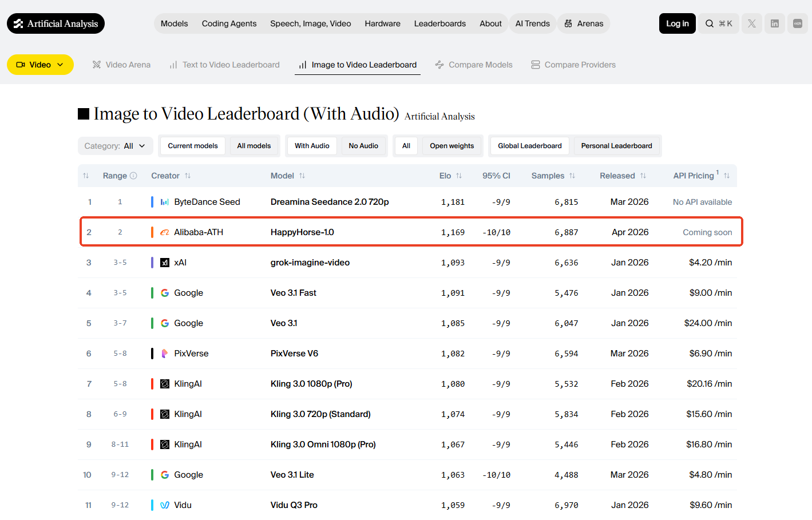The width and height of the screenshot is (812, 520).
Task: Open the grok-imagine-video model
Action: tap(310, 263)
